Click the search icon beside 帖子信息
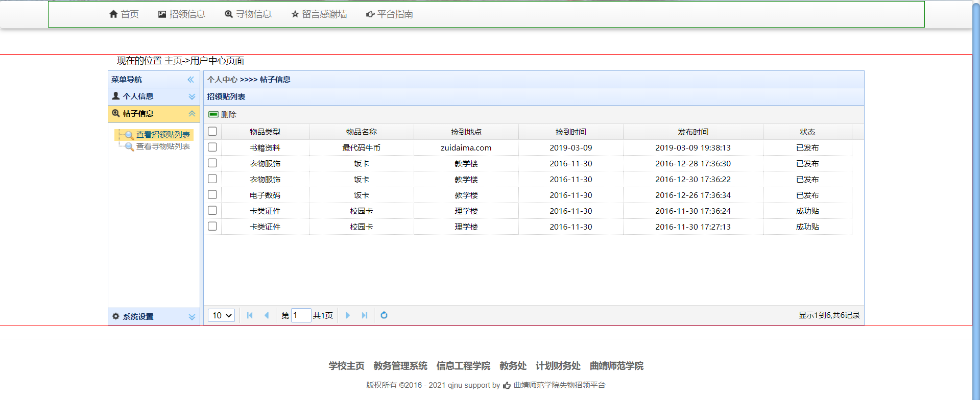Image resolution: width=980 pixels, height=400 pixels. click(x=116, y=113)
